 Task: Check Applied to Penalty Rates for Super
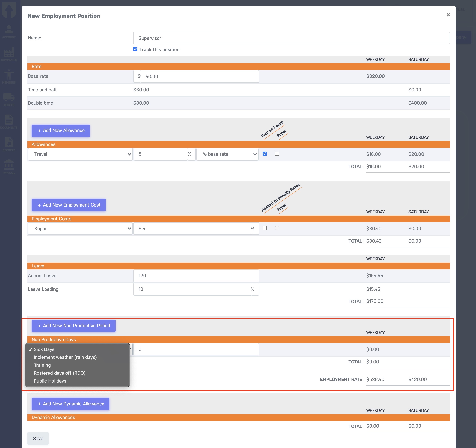[265, 228]
